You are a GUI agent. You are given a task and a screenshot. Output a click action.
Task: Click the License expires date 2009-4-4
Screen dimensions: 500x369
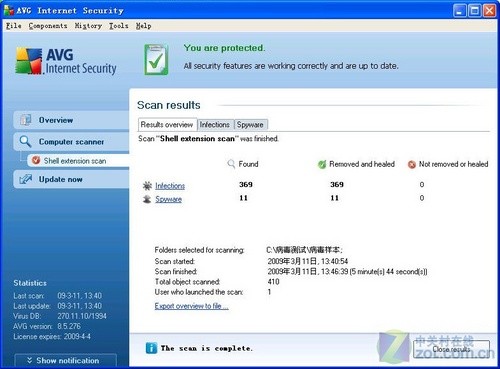77,336
